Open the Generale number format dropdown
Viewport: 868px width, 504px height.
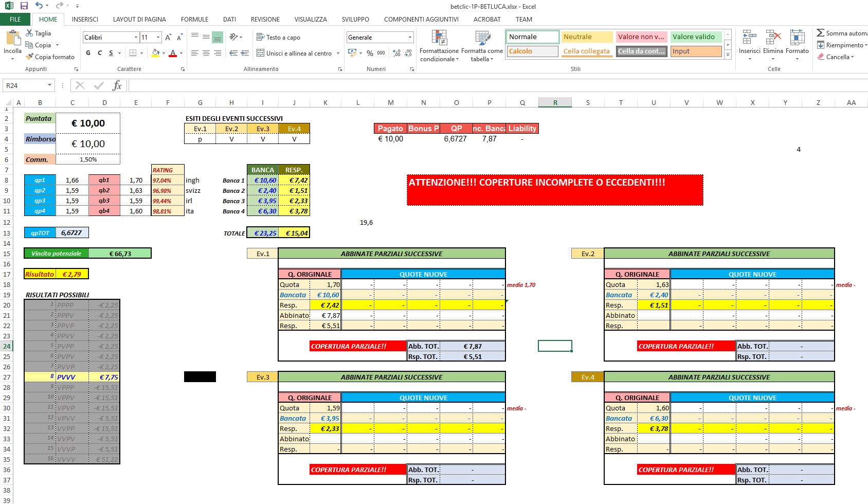(410, 37)
